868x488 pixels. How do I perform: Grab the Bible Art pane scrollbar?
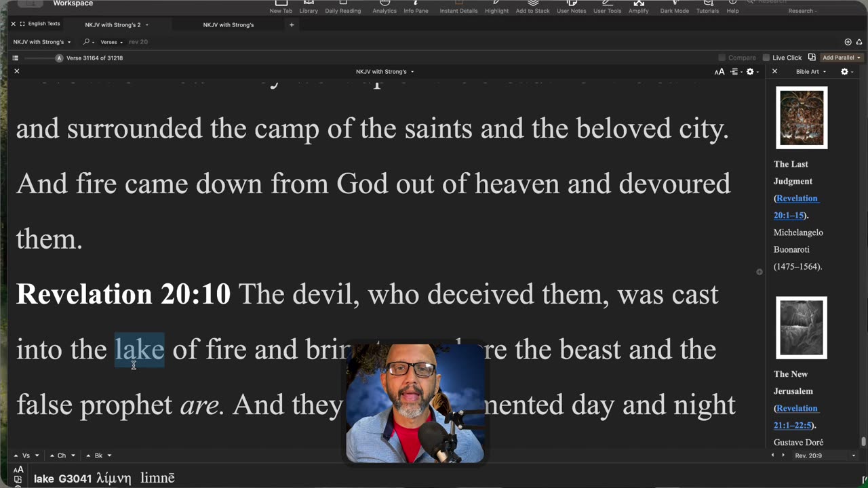[863, 442]
